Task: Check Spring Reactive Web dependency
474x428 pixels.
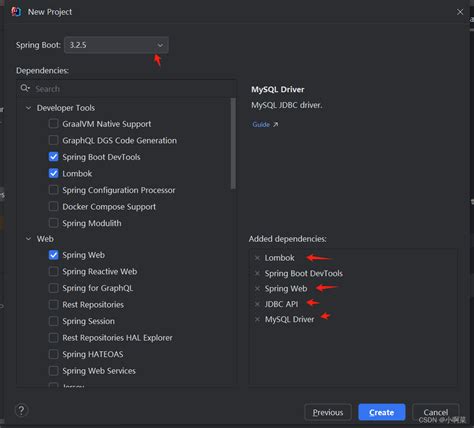Action: tap(53, 271)
